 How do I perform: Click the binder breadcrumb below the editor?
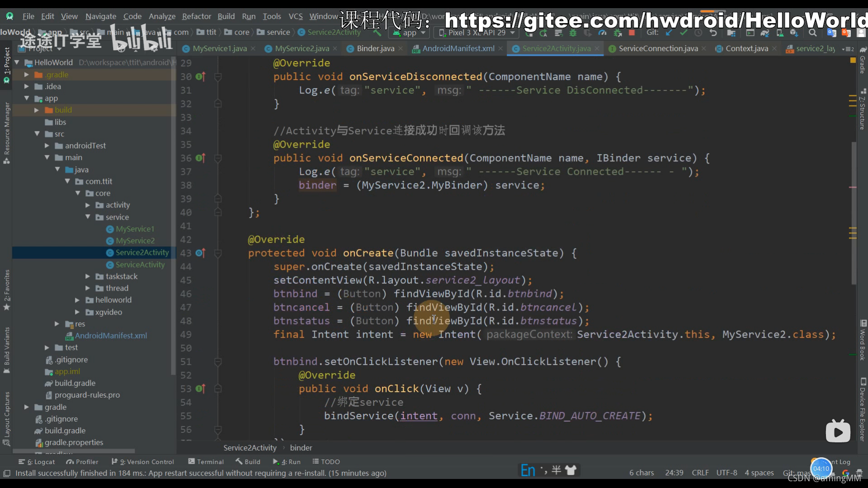tap(301, 447)
